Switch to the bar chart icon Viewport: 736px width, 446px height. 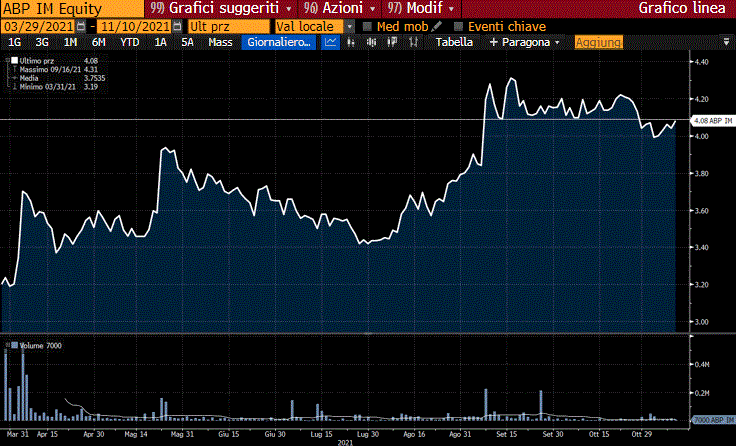(x=352, y=42)
